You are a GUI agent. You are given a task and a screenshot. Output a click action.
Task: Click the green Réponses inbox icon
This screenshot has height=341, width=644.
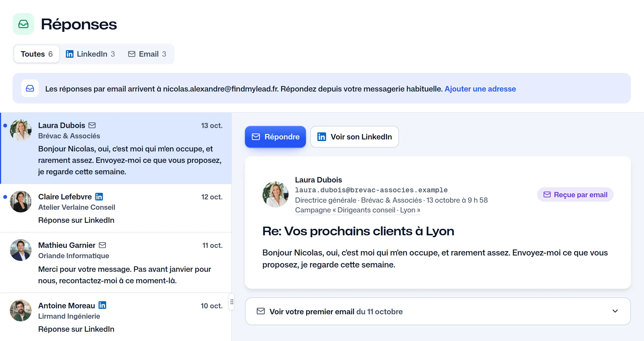pyautogui.click(x=23, y=24)
